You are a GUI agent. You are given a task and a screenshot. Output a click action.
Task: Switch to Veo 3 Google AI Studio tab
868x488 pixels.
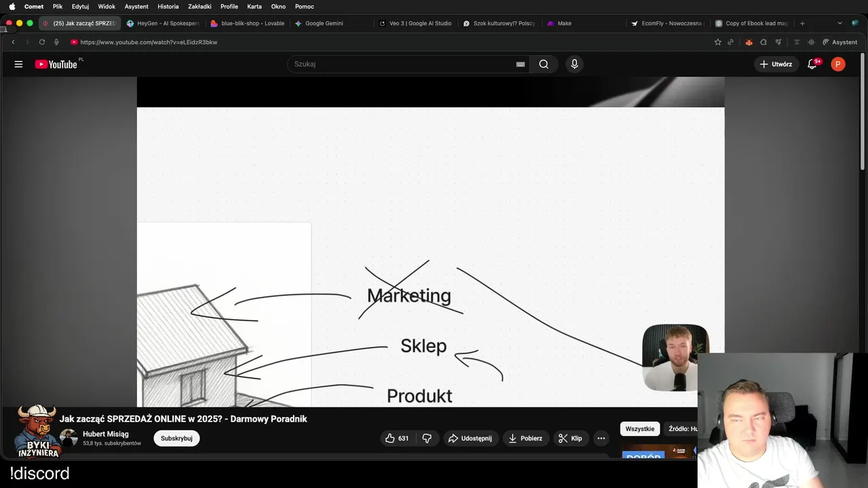pyautogui.click(x=415, y=23)
